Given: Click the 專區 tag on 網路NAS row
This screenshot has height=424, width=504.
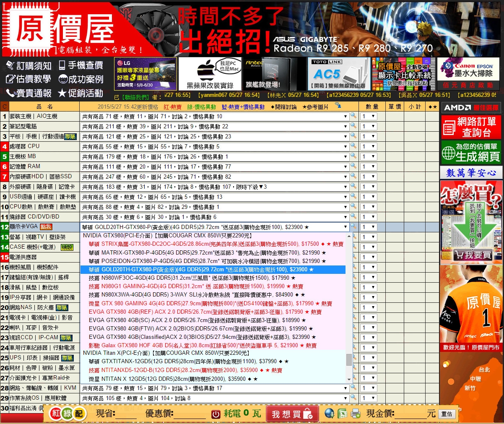Looking at the screenshot, I should pos(62,308).
